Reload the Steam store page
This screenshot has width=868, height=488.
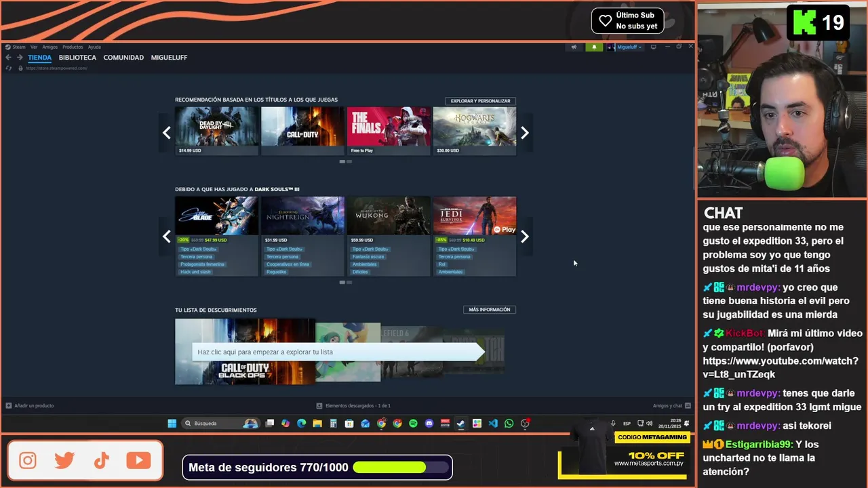coord(9,68)
